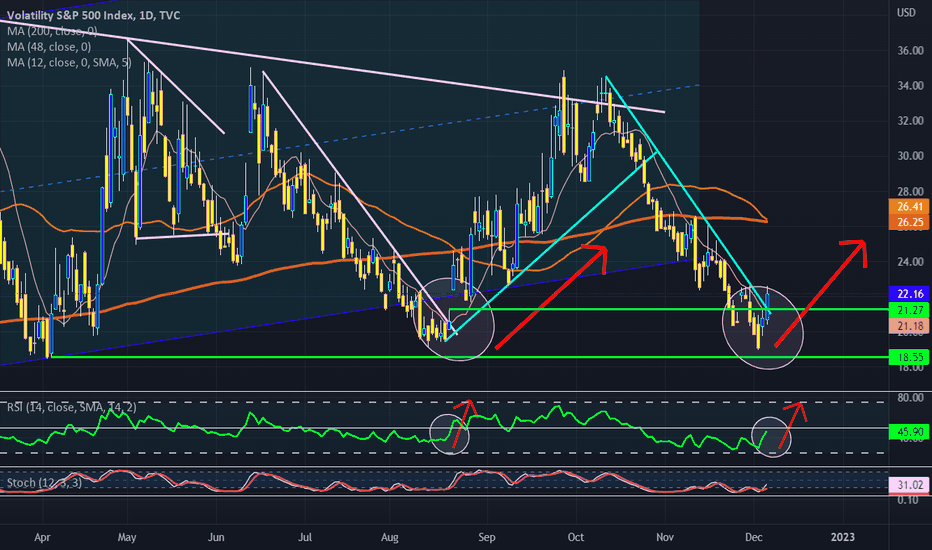Open the RSI (14, close, SMA, 14, 2) legend
Image resolution: width=932 pixels, height=550 pixels.
pyautogui.click(x=71, y=407)
